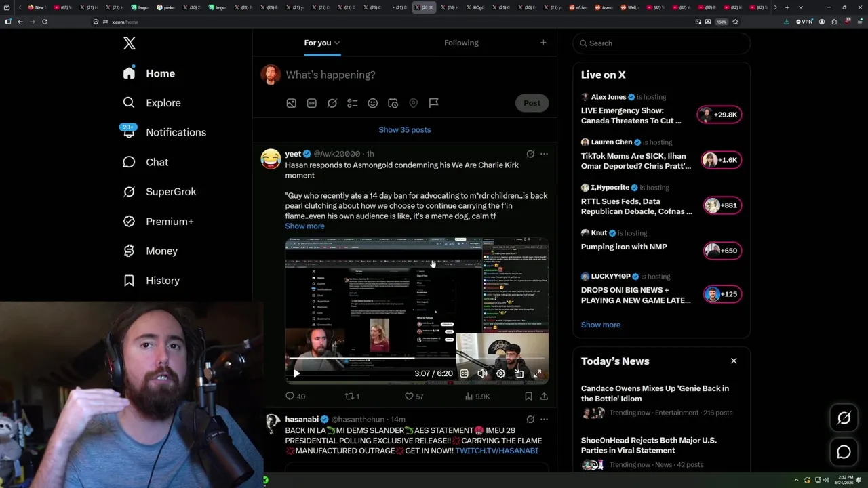Open SuperGrok in the sidebar
The width and height of the screenshot is (868, 488).
click(159, 192)
